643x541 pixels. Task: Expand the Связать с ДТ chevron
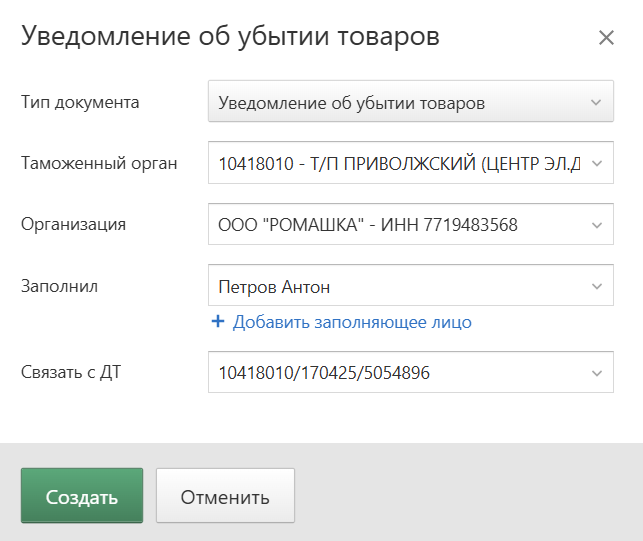pos(597,373)
